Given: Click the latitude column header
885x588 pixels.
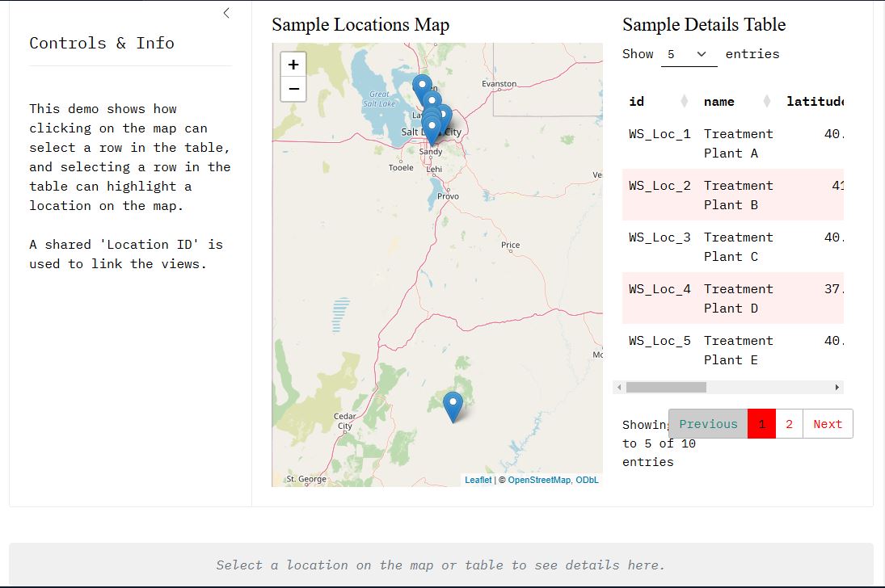Looking at the screenshot, I should tap(815, 101).
